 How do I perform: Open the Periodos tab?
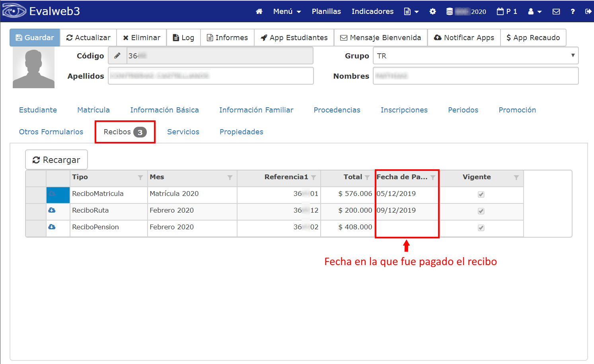[x=463, y=110]
